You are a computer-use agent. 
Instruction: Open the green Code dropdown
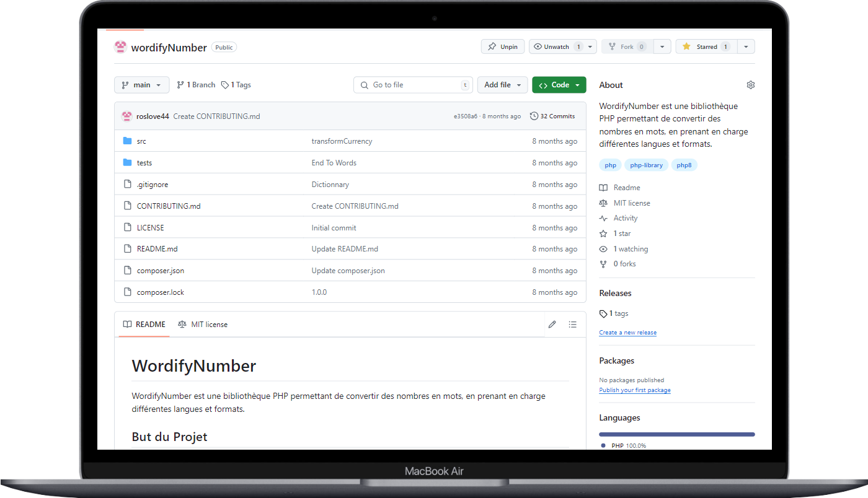559,85
